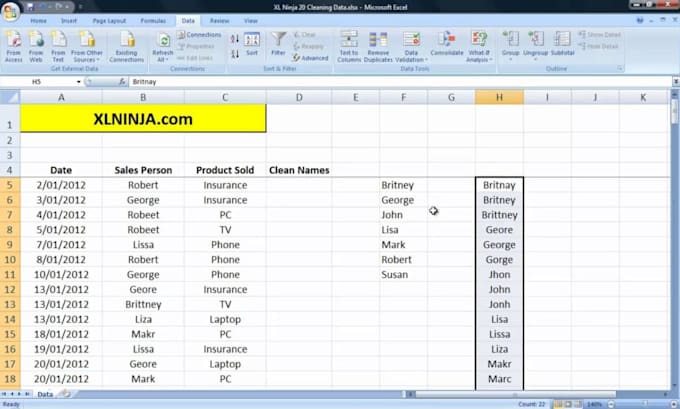Open Outline dialog launcher
The width and height of the screenshot is (680, 409).
click(x=620, y=69)
